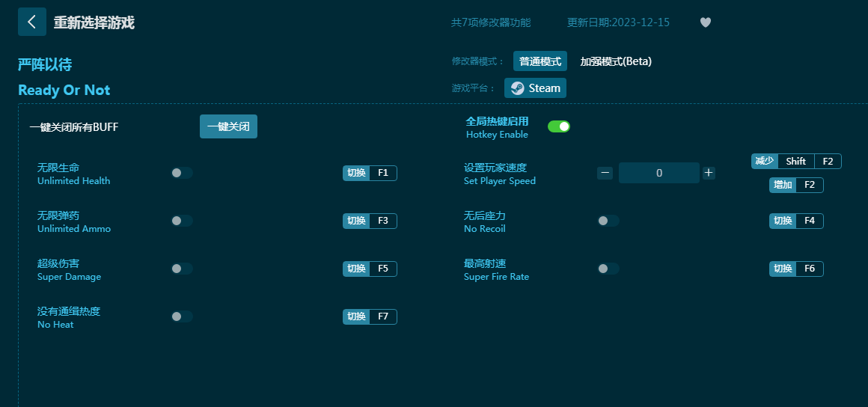Enable Unlimited Health toggle

pos(182,173)
